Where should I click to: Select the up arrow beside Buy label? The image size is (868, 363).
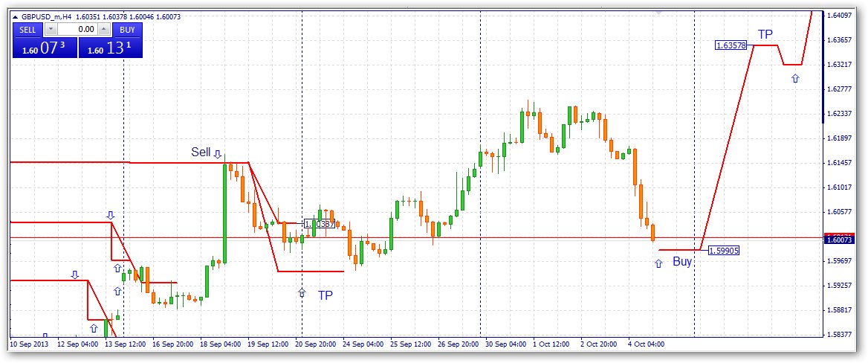[658, 264]
